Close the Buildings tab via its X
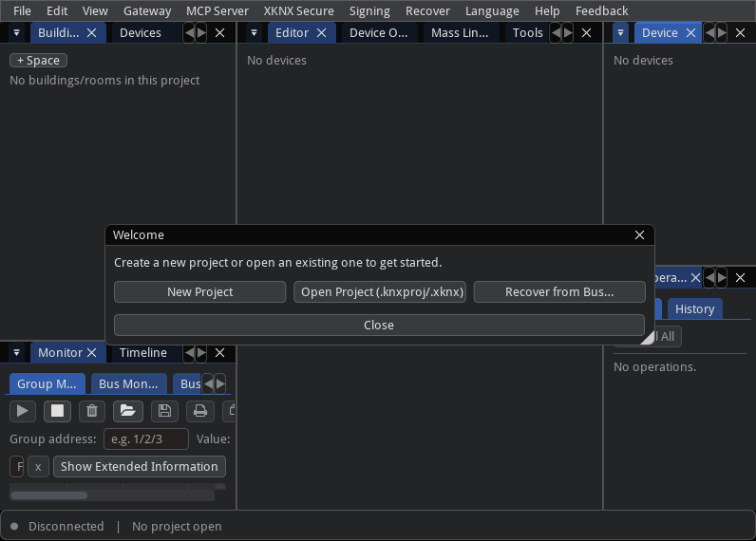Viewport: 756px width, 541px height. coord(91,33)
